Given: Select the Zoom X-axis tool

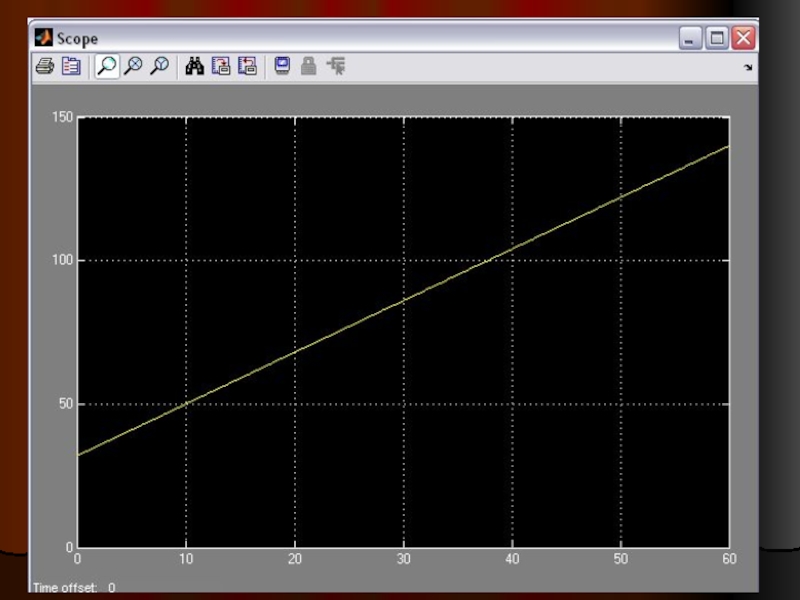Looking at the screenshot, I should (134, 66).
